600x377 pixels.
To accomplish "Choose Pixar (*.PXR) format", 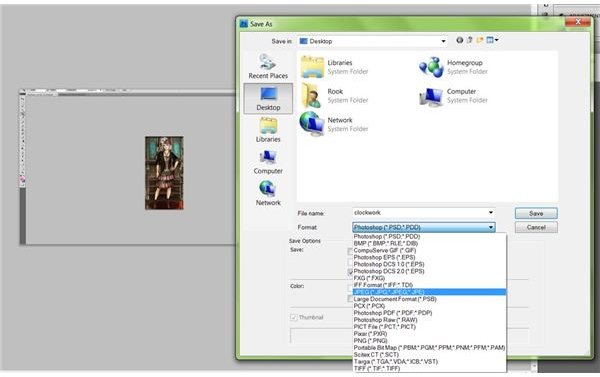I will click(x=429, y=334).
